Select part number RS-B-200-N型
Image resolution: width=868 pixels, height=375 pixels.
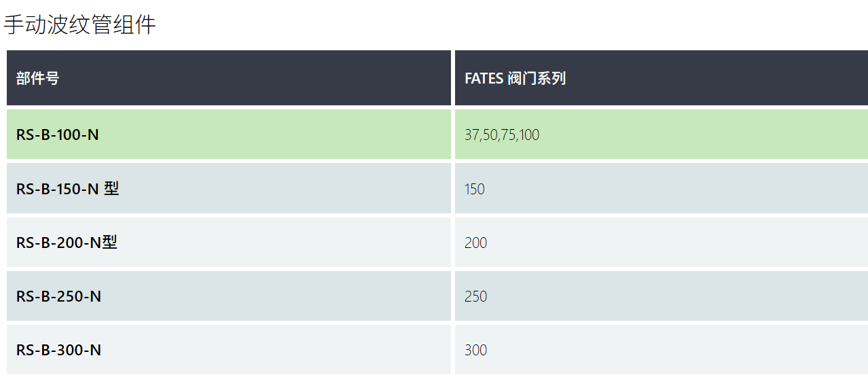coord(67,242)
